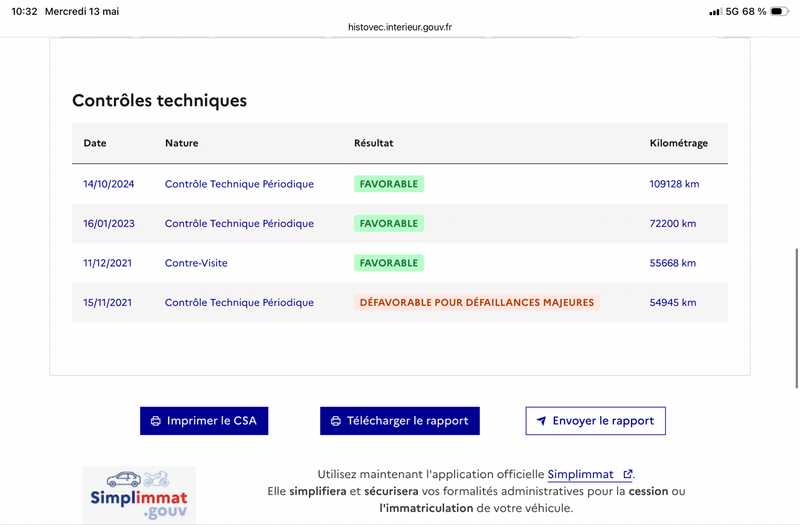This screenshot has width=800, height=525.
Task: Click the DÉFAVORABLE POUR DÉFAILLANCES MAJEURES badge
Action: 477,303
